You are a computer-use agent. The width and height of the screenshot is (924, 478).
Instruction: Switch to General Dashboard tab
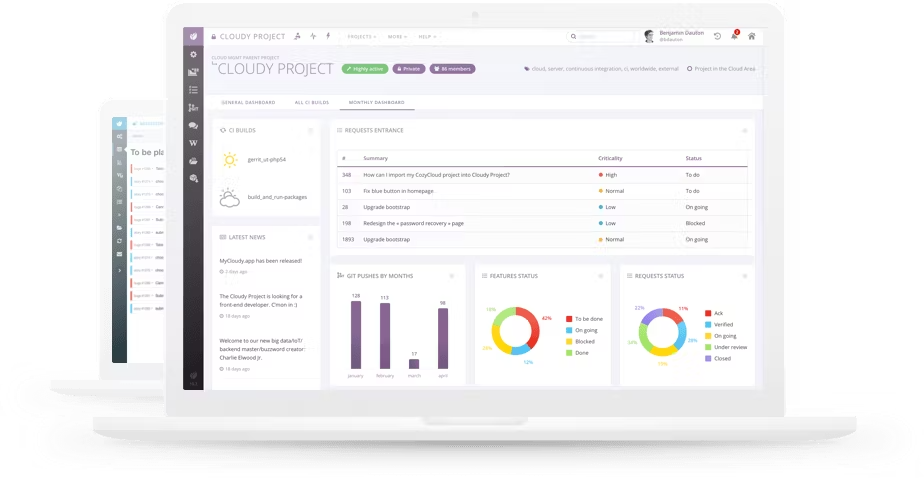coord(248,103)
